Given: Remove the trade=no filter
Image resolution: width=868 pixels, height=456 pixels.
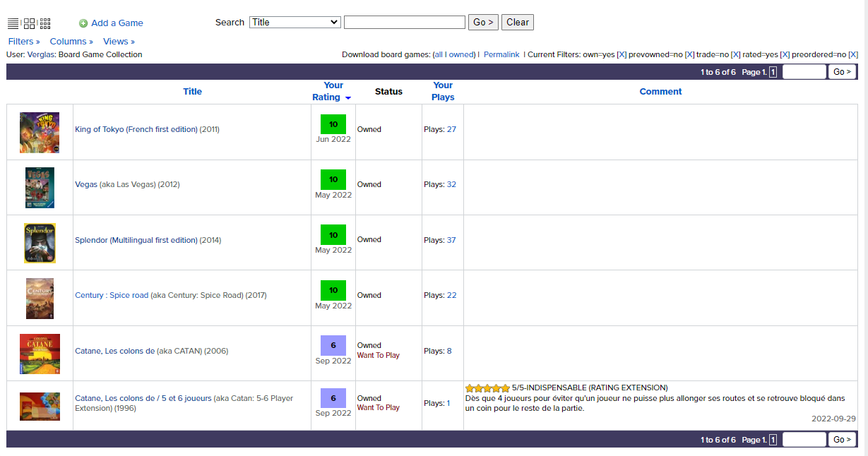Looking at the screenshot, I should 735,55.
